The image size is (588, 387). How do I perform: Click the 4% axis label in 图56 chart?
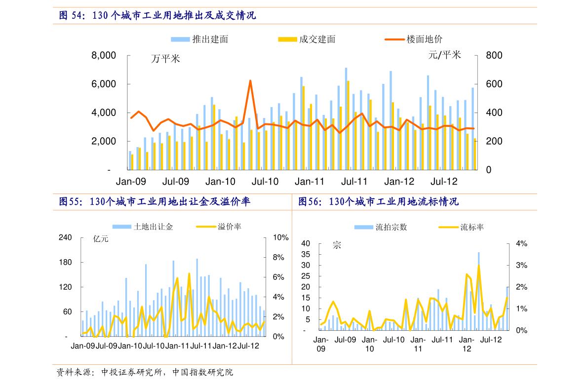[521, 243]
